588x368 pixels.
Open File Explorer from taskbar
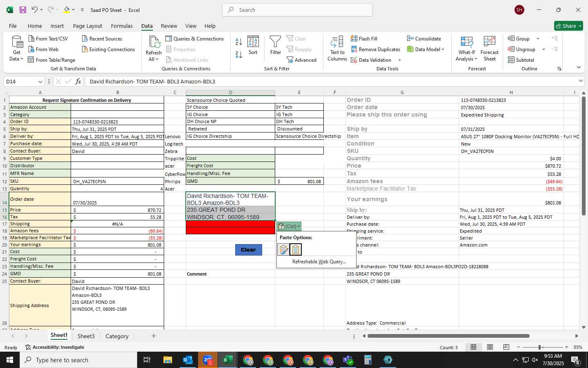click(x=168, y=360)
